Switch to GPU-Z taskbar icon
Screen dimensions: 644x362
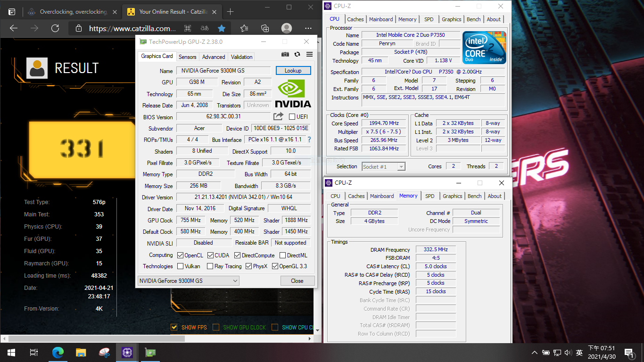(150, 353)
